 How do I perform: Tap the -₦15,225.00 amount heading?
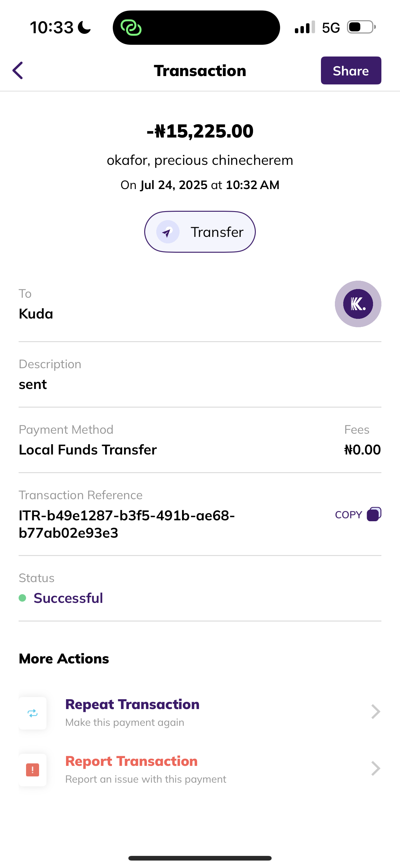point(200,131)
